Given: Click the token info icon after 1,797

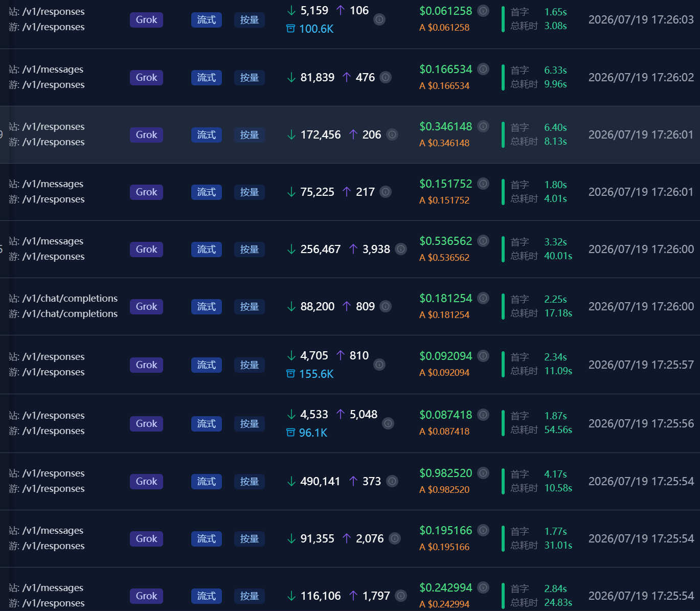Looking at the screenshot, I should pyautogui.click(x=401, y=596).
